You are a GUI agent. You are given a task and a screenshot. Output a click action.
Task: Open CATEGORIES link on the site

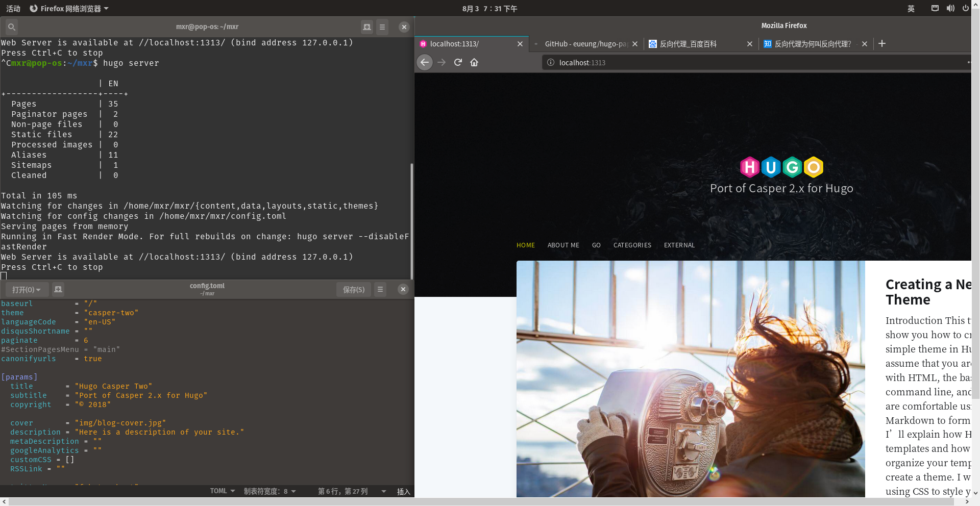632,245
